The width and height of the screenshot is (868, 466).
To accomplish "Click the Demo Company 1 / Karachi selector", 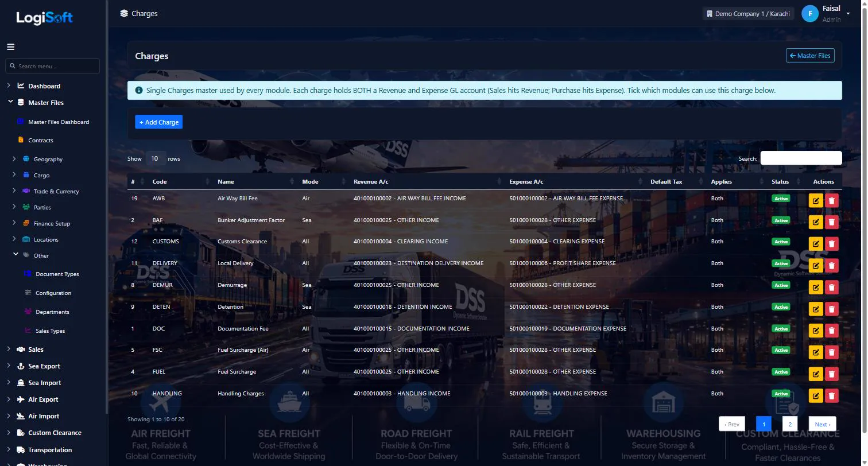I will click(x=748, y=14).
